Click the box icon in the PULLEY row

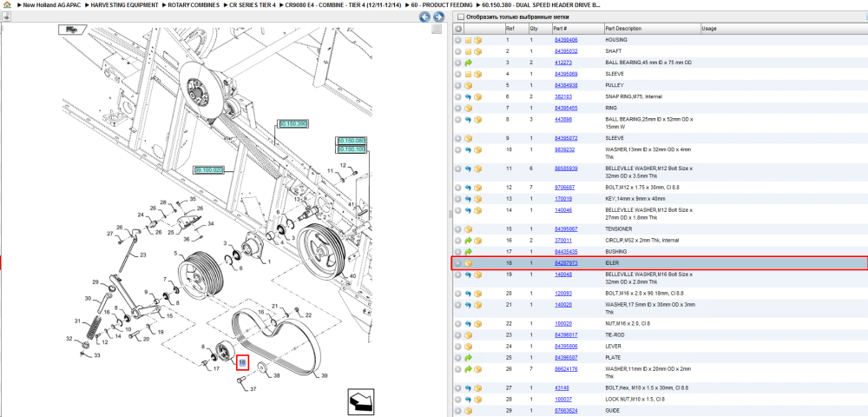468,86
